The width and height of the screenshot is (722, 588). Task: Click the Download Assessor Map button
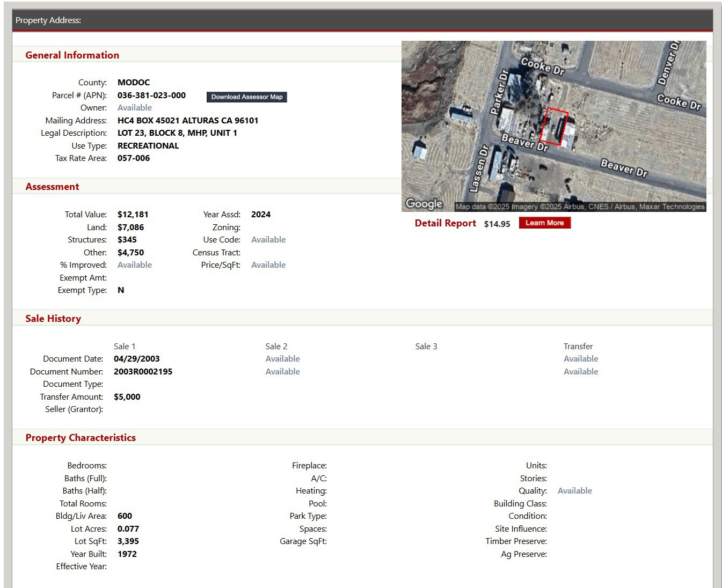click(x=246, y=97)
